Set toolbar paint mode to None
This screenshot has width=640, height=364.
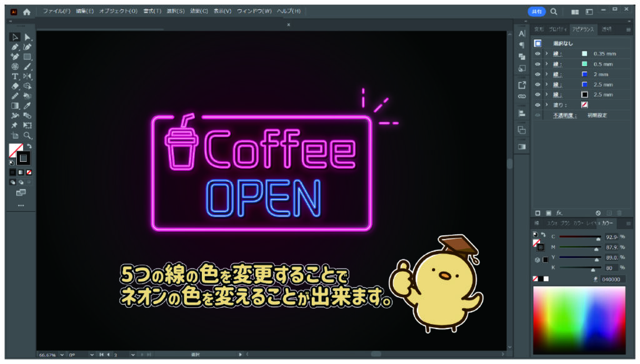(29, 172)
